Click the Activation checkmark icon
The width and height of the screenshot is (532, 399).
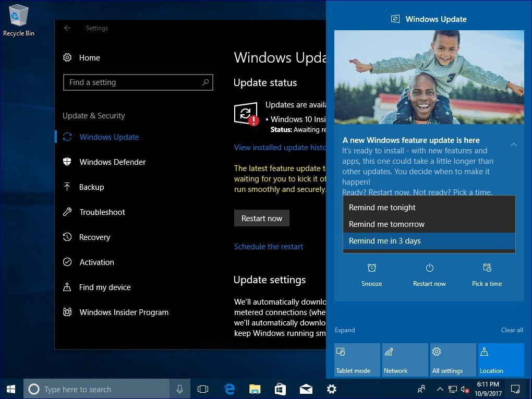tap(67, 262)
